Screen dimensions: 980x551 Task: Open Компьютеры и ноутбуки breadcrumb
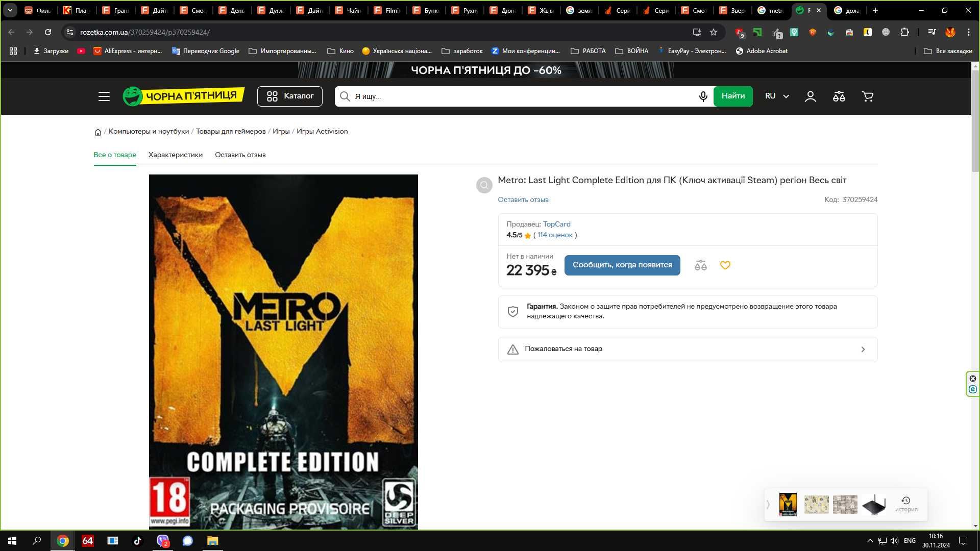(149, 132)
